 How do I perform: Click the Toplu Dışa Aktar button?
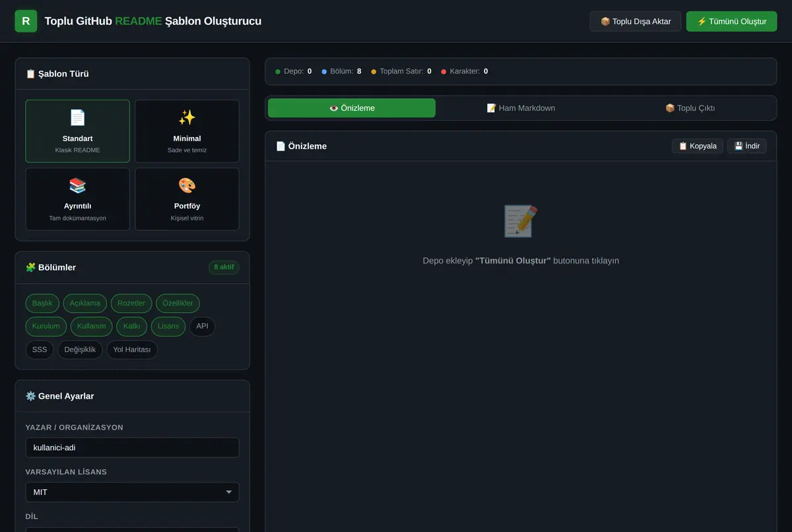[636, 21]
